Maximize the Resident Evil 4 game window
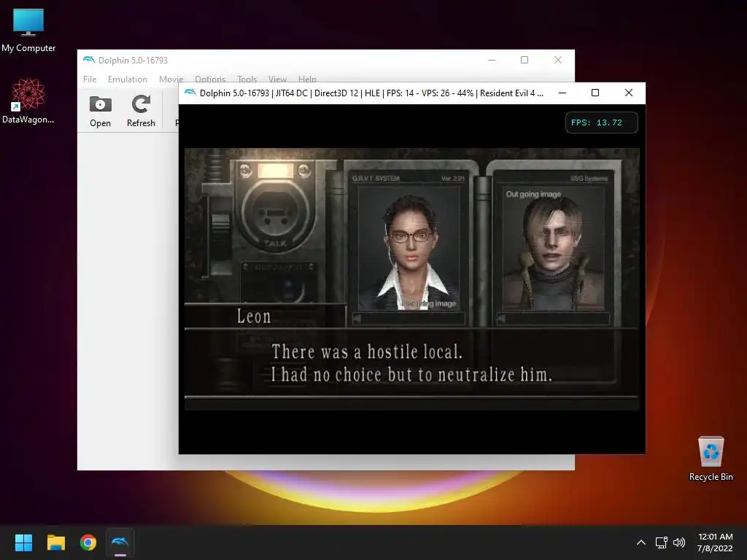Image resolution: width=747 pixels, height=560 pixels. [595, 93]
